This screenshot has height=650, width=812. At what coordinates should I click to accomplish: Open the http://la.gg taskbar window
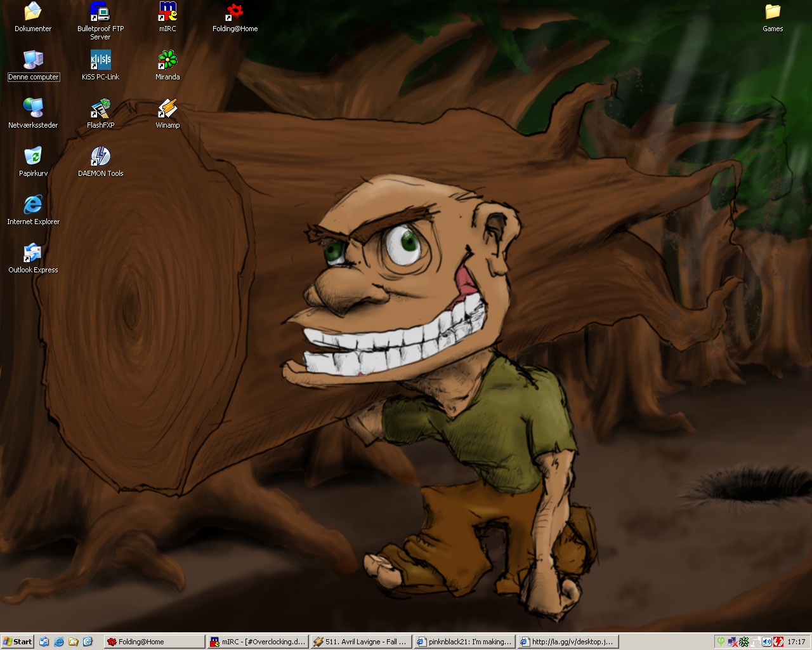[568, 642]
